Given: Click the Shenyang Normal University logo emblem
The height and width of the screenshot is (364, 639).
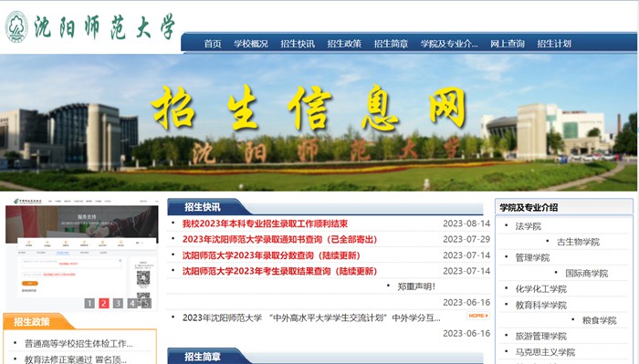Looking at the screenshot, I should (x=16, y=26).
